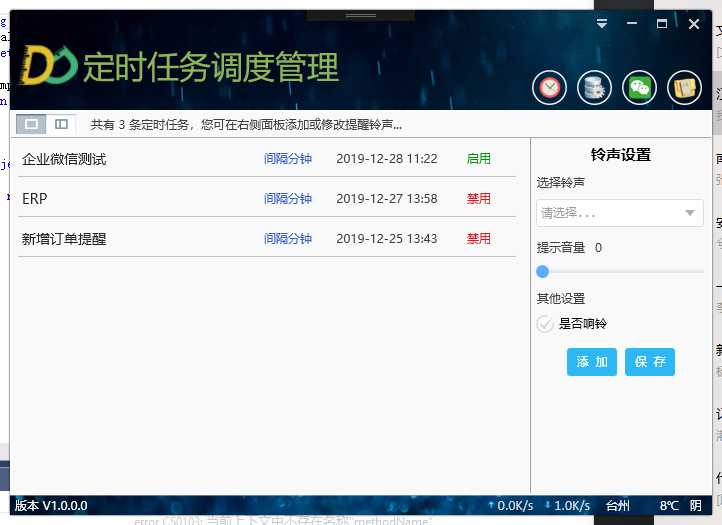Close the scheduler window
The image size is (722, 525).
coord(693,24)
